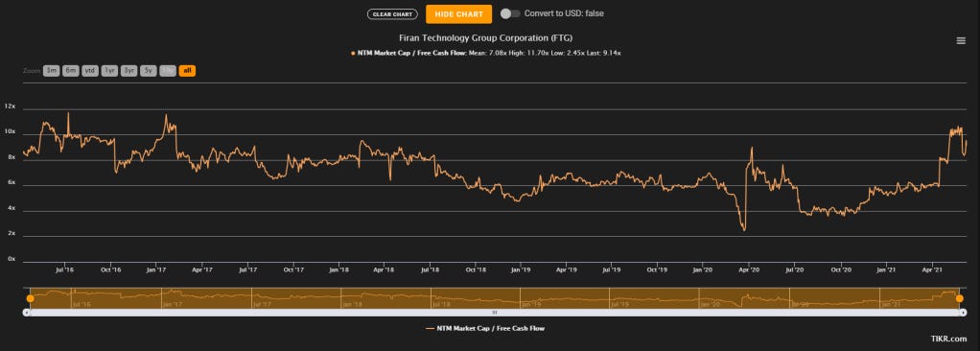Click the right navigator range handle
The height and width of the screenshot is (351, 980).
(959, 298)
